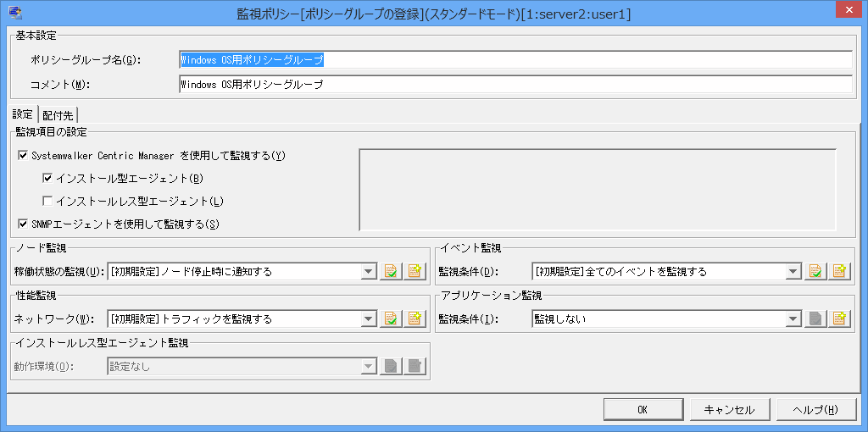
Task: Enable インストールレス型エージェント checkbox
Action: 47,201
